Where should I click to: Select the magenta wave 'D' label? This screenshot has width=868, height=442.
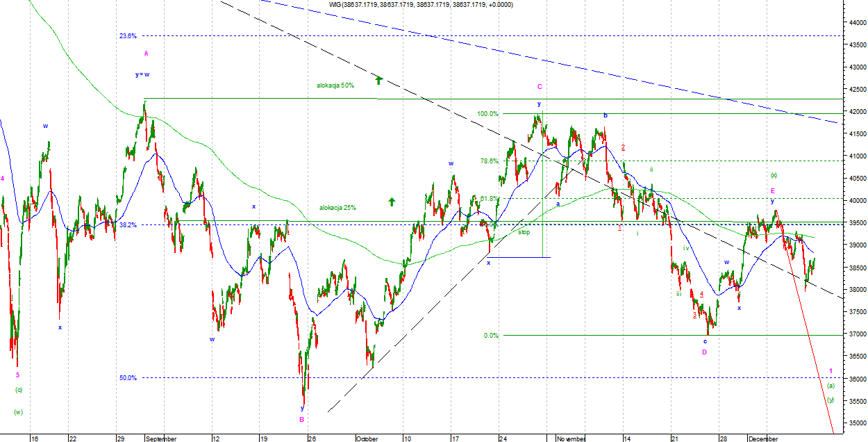[x=704, y=352]
